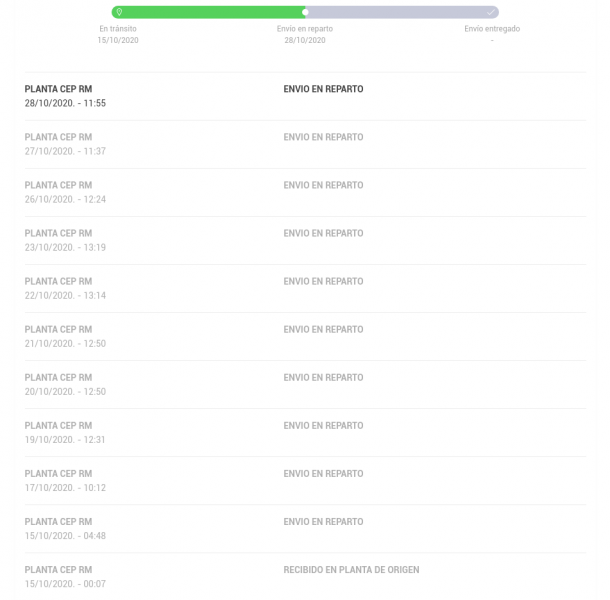Image resolution: width=610 pixels, height=600 pixels.
Task: Click the gray unfilled progress bar section
Action: pos(402,12)
